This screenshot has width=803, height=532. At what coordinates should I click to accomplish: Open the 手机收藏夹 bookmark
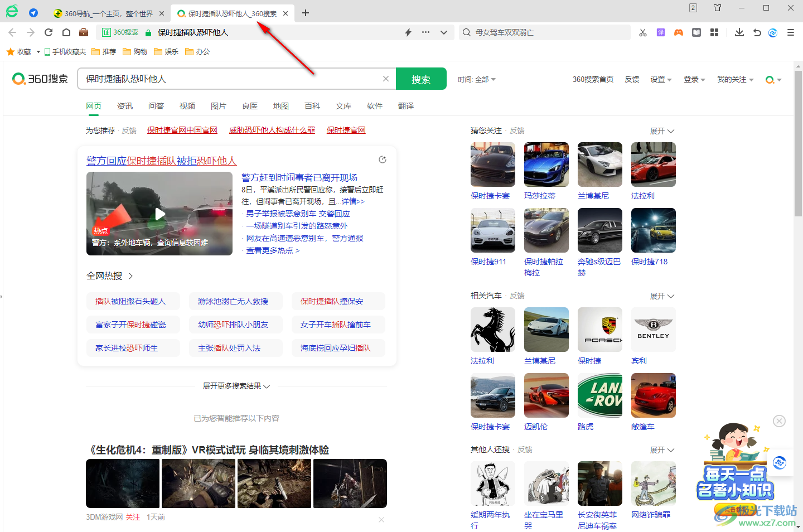click(x=65, y=51)
